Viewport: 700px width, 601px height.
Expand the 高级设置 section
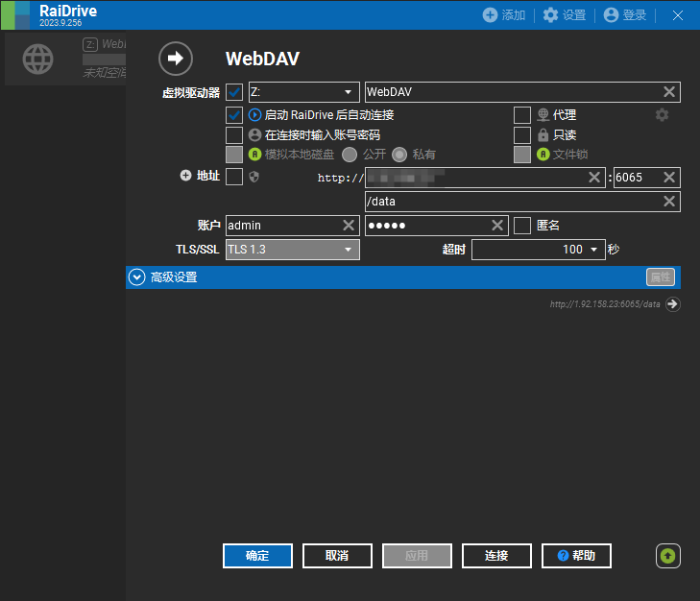pyautogui.click(x=136, y=277)
